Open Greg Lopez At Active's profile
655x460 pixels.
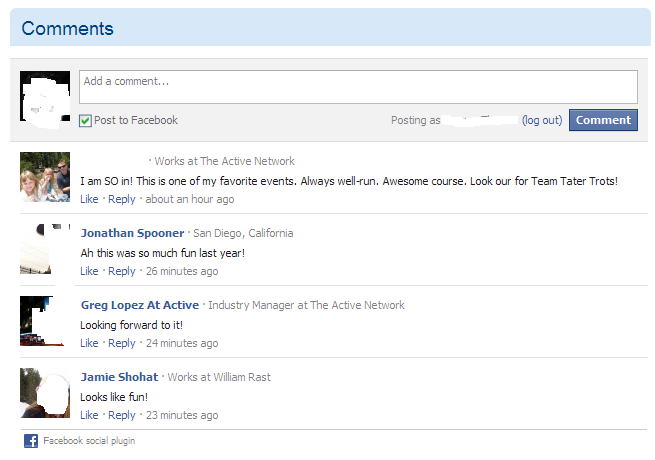pos(139,305)
